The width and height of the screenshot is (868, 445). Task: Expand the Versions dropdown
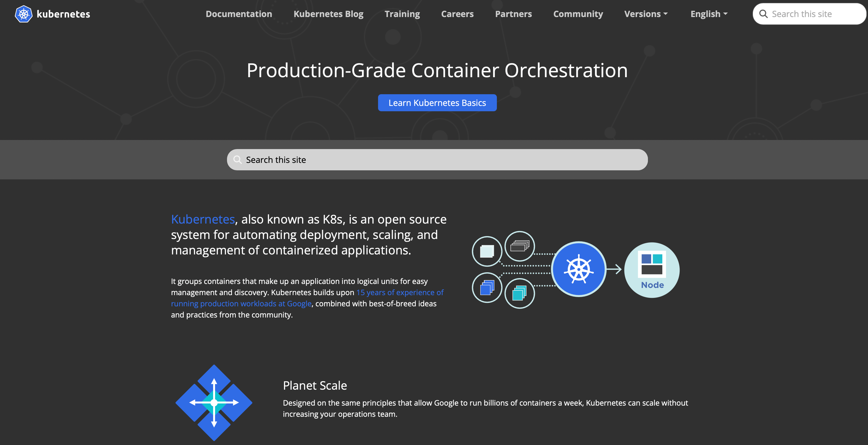646,14
